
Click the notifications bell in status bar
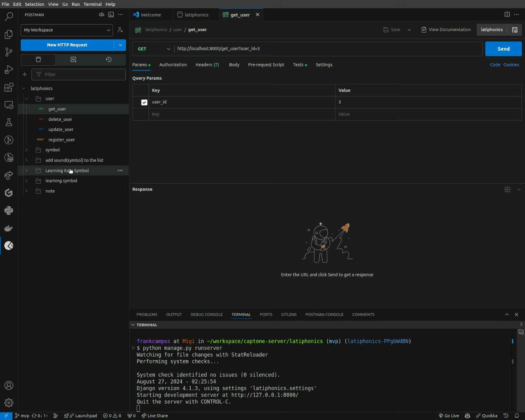(x=517, y=415)
